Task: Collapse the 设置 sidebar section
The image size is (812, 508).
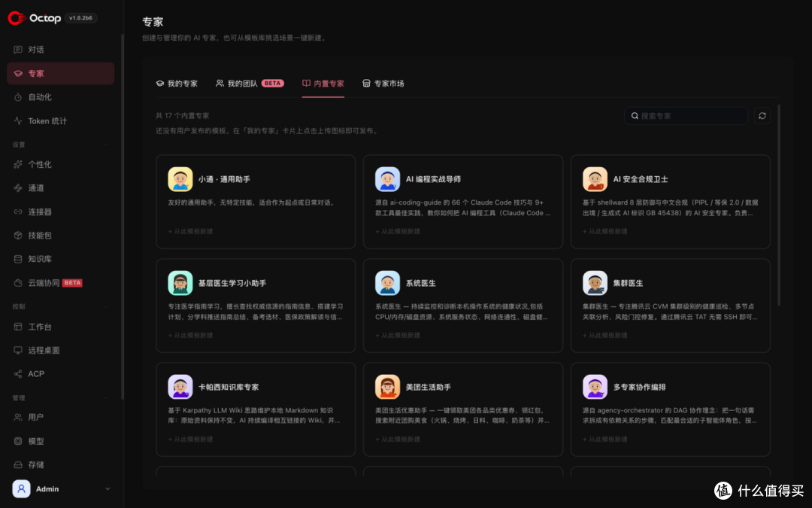Action: (x=106, y=144)
